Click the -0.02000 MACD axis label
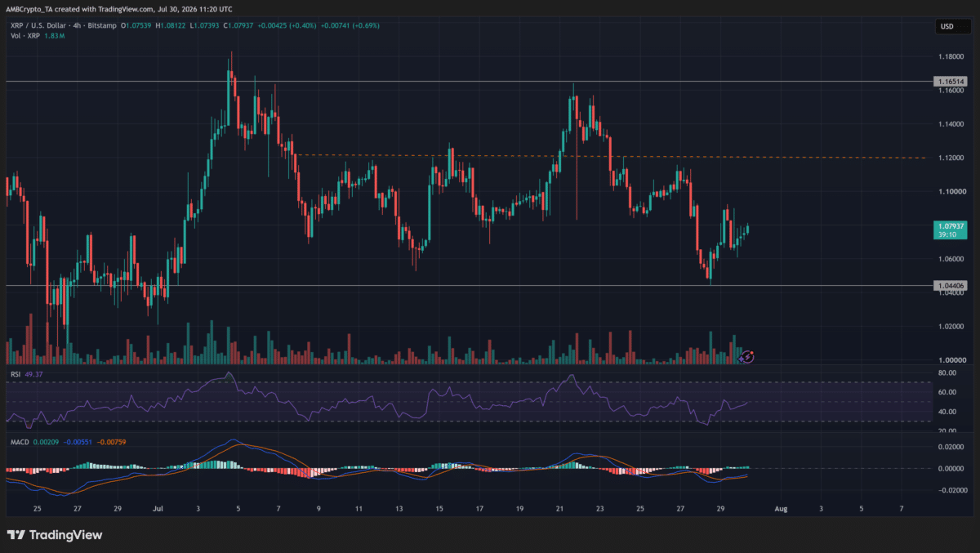Image resolution: width=980 pixels, height=553 pixels. 951,490
